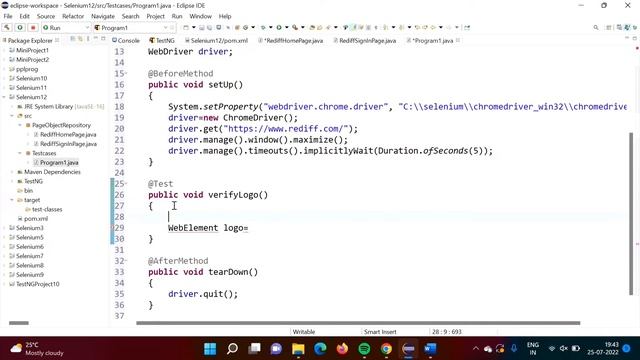Image resolution: width=640 pixels, height=360 pixels.
Task: Click the Debug bug icon in toolbar
Action: point(263,27)
